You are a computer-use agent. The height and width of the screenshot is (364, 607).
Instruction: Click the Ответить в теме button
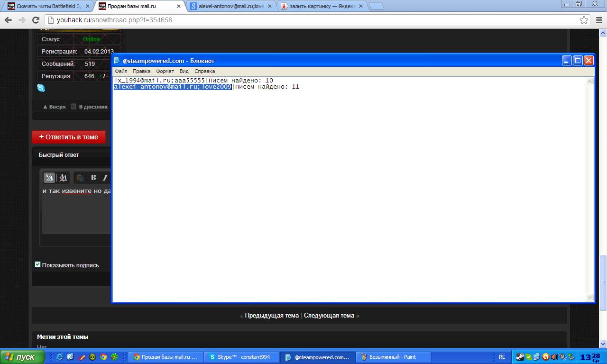tap(69, 137)
